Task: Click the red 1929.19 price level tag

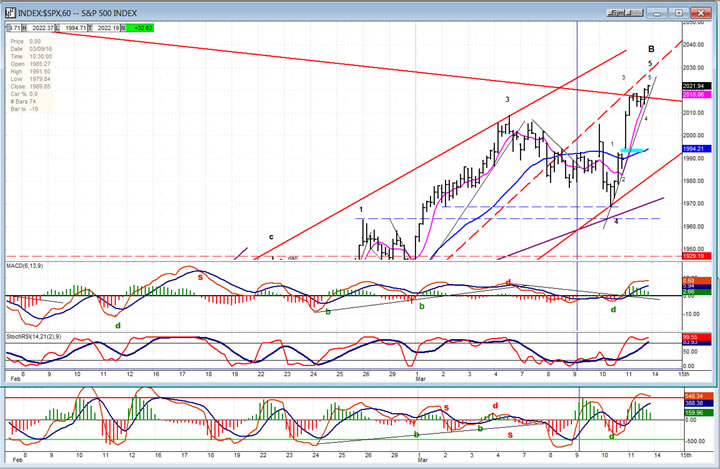Action: (697, 256)
